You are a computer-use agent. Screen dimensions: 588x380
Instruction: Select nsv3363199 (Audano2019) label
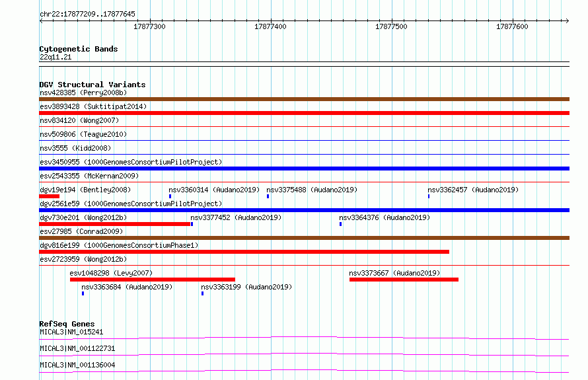tap(246, 287)
